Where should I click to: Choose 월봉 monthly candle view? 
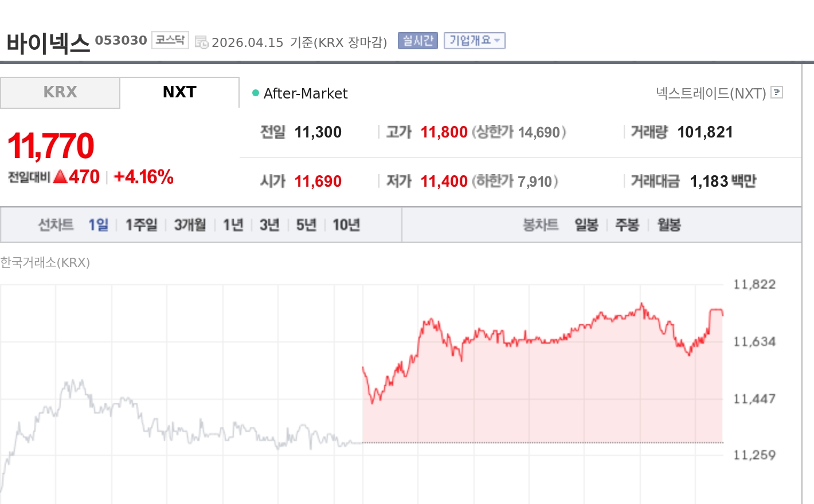coord(669,225)
